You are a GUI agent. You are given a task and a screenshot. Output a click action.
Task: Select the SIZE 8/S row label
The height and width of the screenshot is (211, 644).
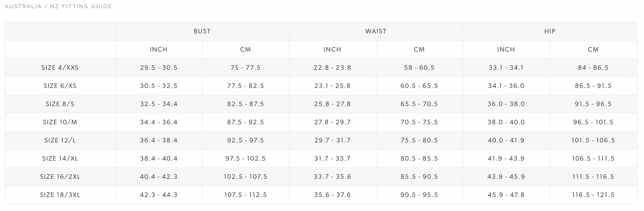[60, 104]
